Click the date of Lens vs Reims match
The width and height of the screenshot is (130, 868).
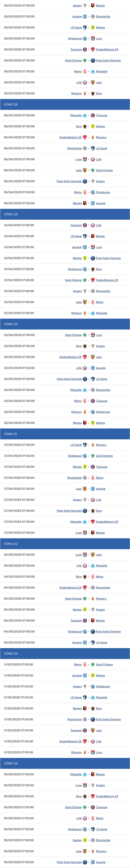click(x=19, y=302)
